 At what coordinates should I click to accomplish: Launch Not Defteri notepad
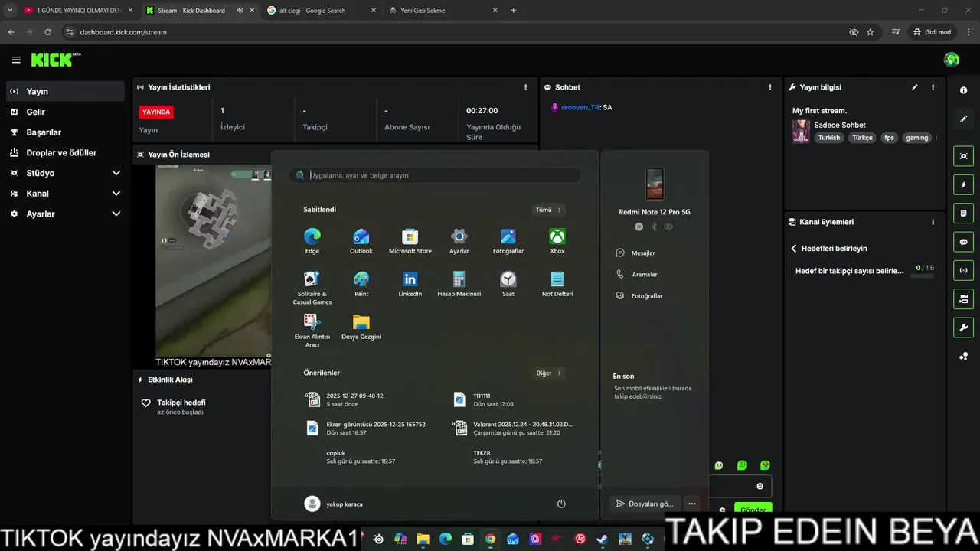click(x=557, y=284)
